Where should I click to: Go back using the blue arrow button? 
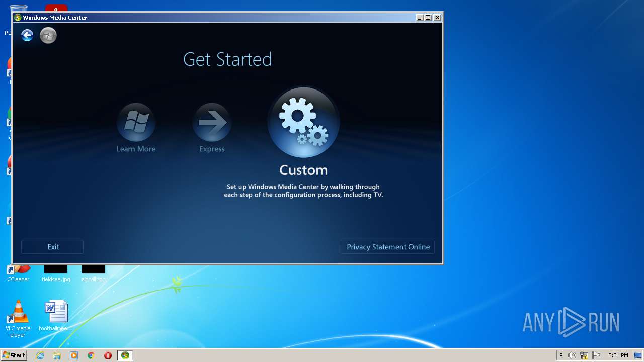tap(27, 35)
